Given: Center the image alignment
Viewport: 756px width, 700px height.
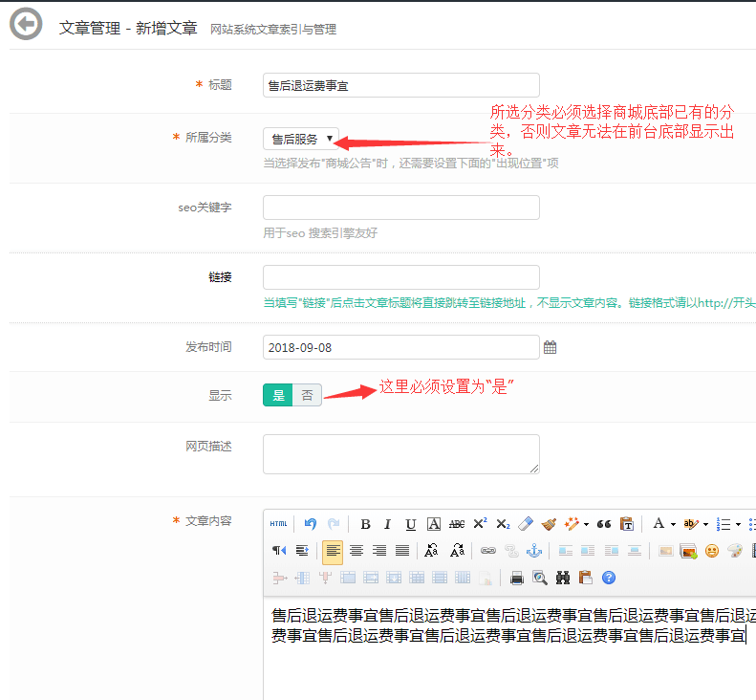Looking at the screenshot, I should point(635,551).
